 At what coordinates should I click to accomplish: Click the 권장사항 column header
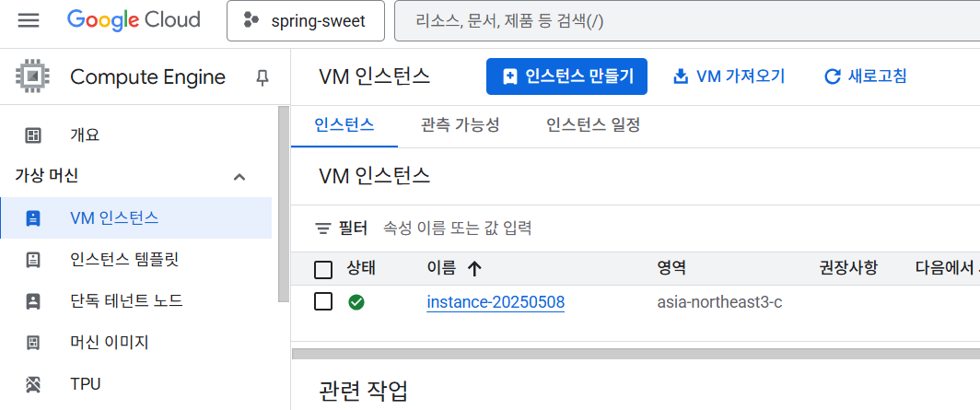(x=849, y=268)
